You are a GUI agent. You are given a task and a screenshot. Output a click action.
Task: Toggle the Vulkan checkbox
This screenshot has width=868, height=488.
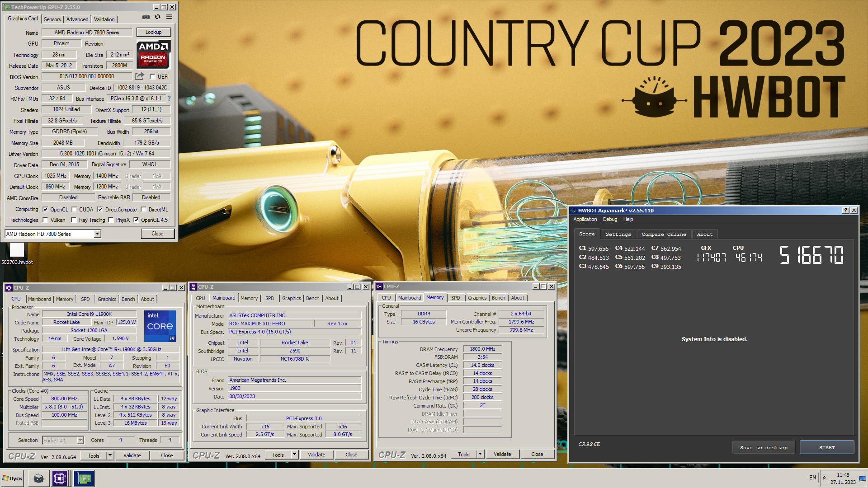coord(45,220)
